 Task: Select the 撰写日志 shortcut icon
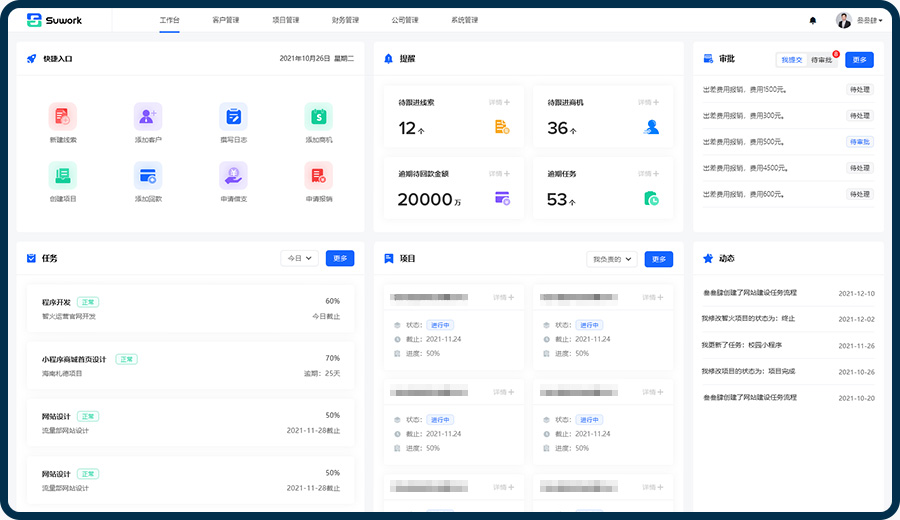click(x=233, y=116)
